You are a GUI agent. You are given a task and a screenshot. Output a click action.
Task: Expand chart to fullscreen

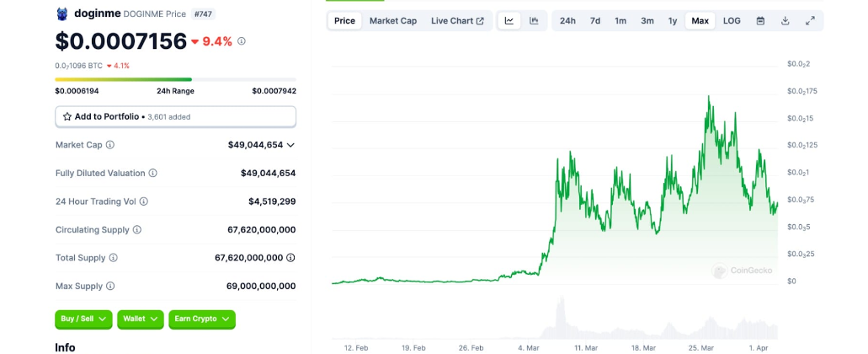pyautogui.click(x=810, y=21)
